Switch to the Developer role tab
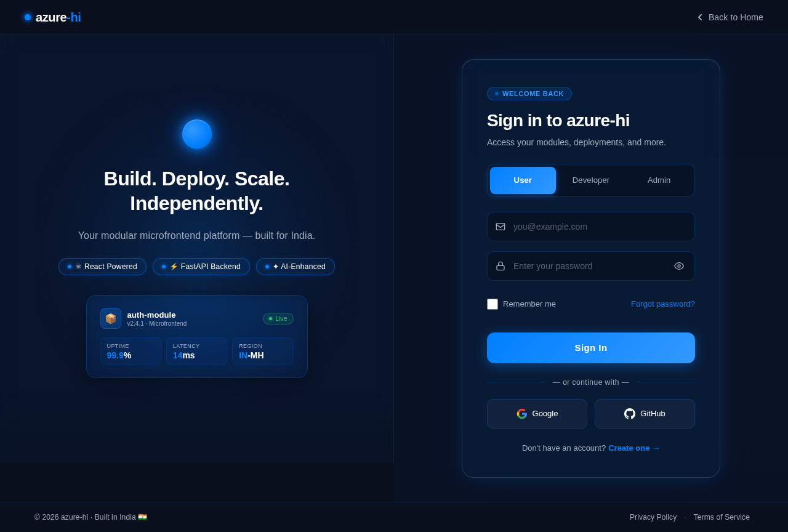The width and height of the screenshot is (788, 532). click(591, 180)
